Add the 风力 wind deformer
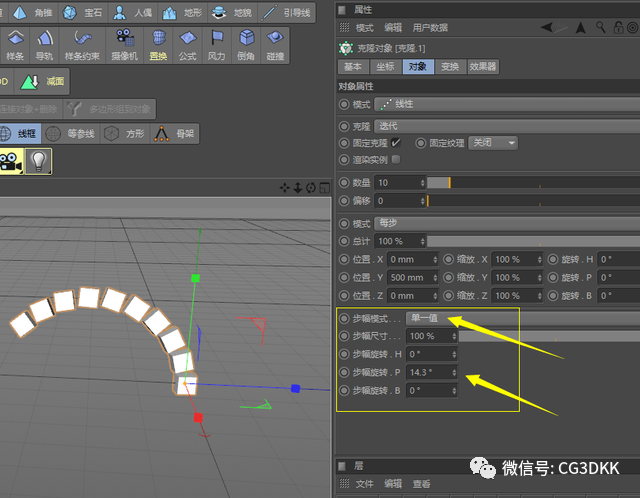 click(x=217, y=45)
